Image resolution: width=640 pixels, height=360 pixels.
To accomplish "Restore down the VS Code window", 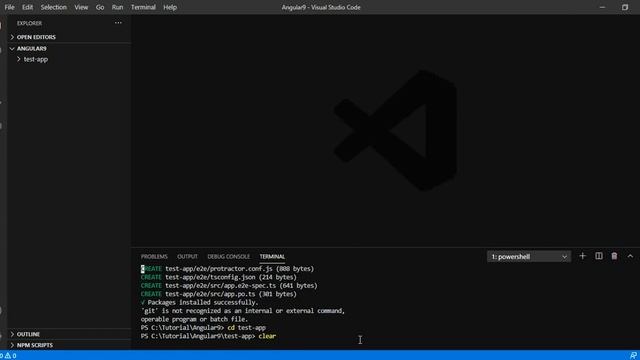I will click(625, 7).
